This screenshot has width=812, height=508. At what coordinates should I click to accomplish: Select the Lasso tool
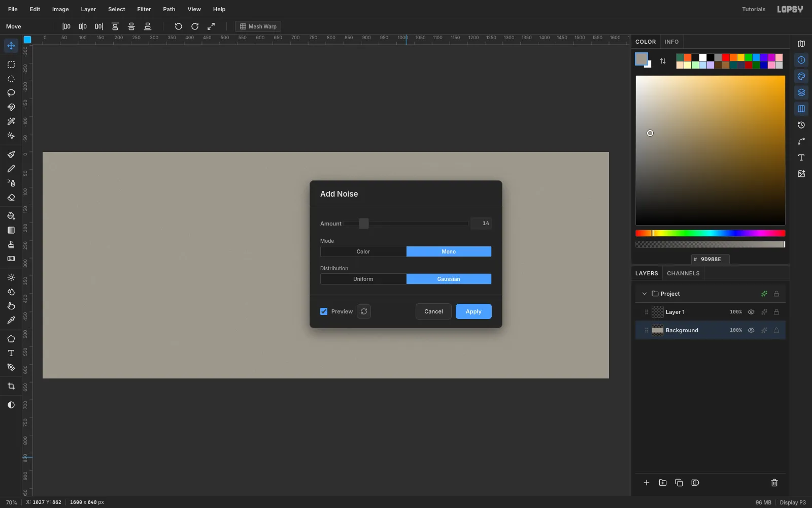pos(11,93)
